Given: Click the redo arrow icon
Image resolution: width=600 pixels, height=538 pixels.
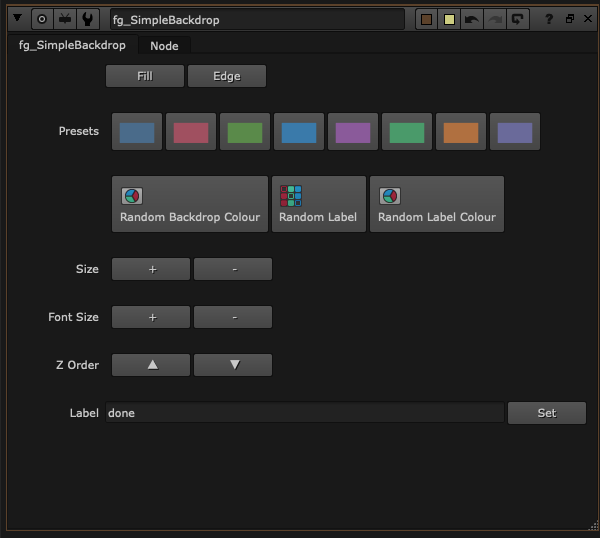Looking at the screenshot, I should 495,19.
